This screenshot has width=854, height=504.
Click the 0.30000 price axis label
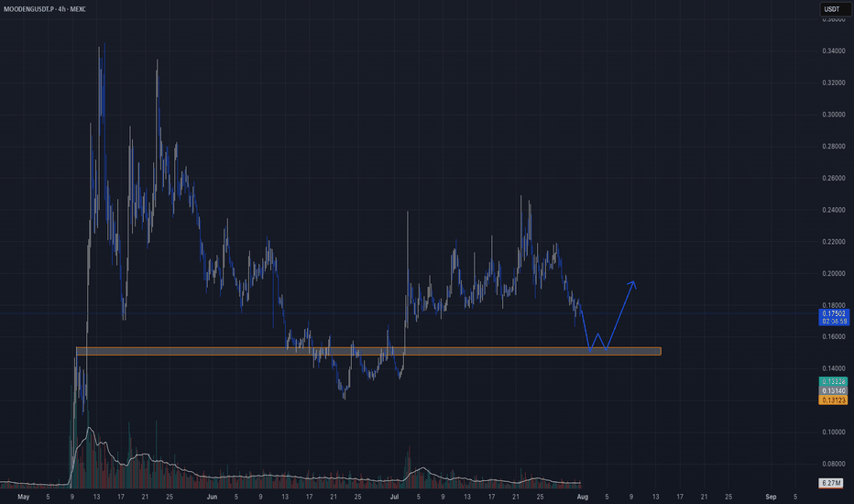click(x=834, y=115)
